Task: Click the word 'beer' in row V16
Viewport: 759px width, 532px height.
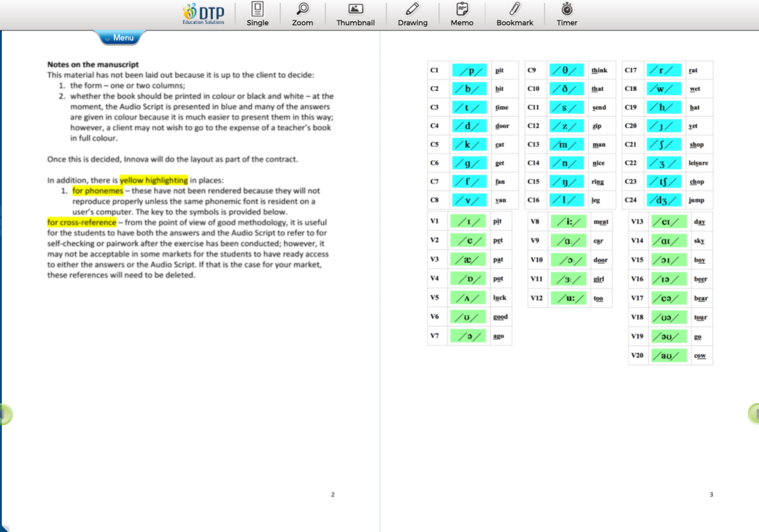Action: coord(700,279)
